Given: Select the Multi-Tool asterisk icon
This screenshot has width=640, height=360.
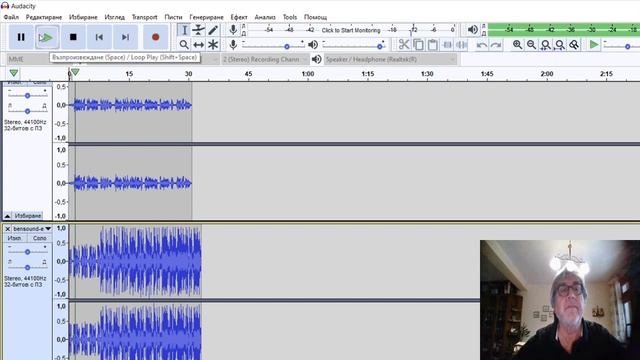Looking at the screenshot, I should point(213,44).
